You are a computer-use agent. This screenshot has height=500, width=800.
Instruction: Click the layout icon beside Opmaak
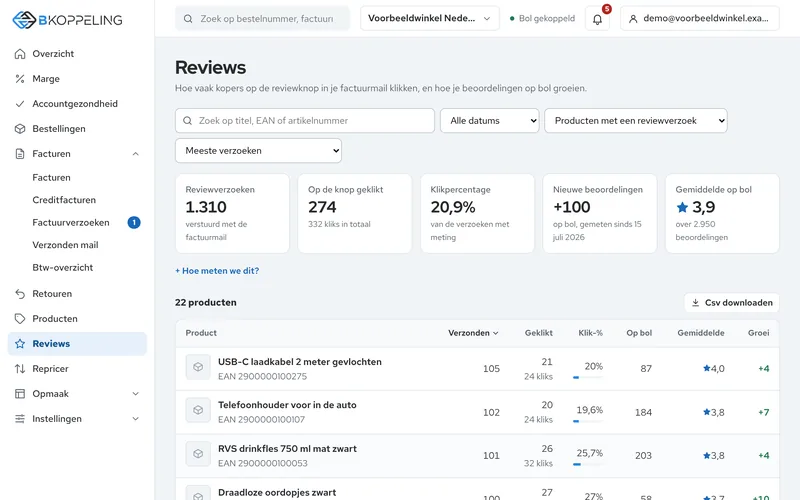click(x=20, y=393)
